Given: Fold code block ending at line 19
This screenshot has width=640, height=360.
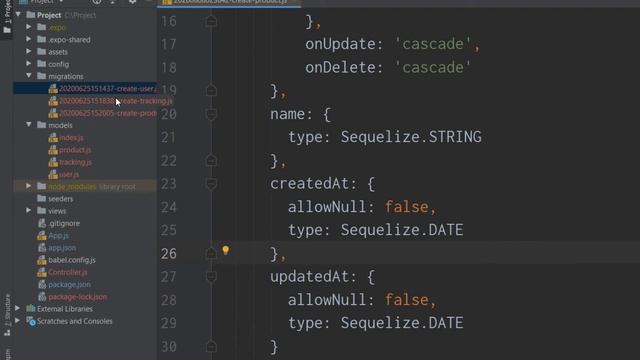Looking at the screenshot, I should (x=211, y=90).
